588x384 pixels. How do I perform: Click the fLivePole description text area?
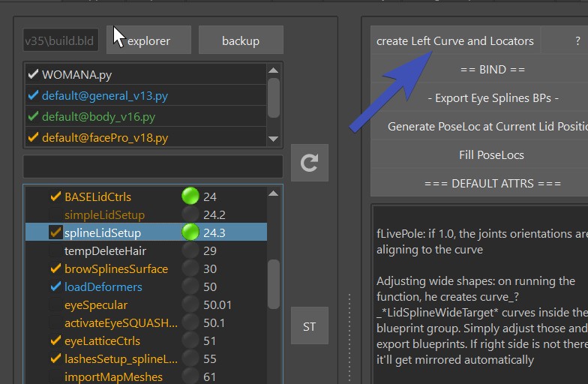pyautogui.click(x=481, y=294)
